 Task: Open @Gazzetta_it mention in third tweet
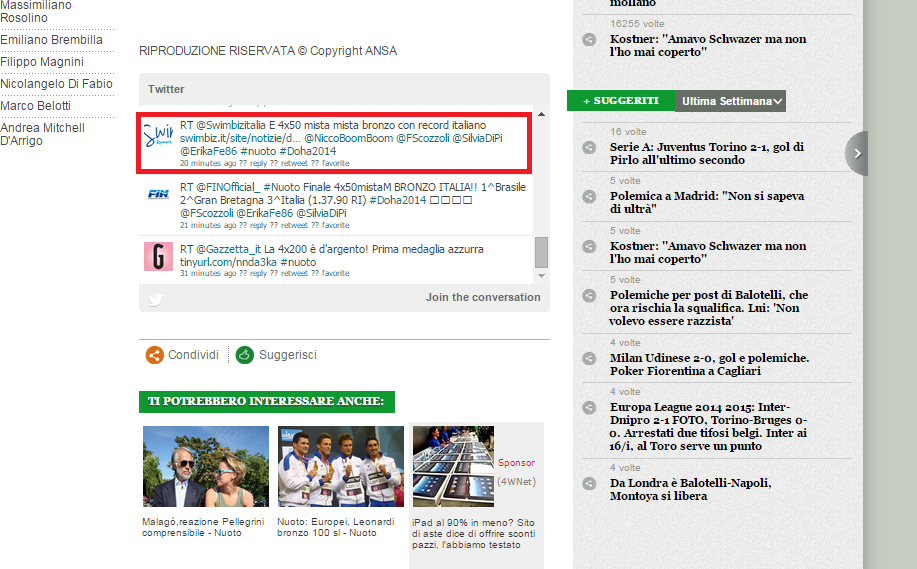(x=229, y=249)
